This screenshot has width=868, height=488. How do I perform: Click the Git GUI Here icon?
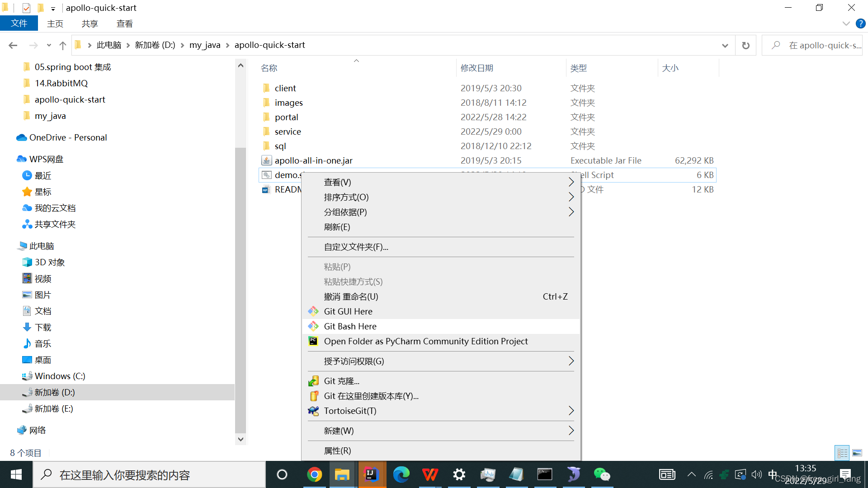tap(313, 311)
